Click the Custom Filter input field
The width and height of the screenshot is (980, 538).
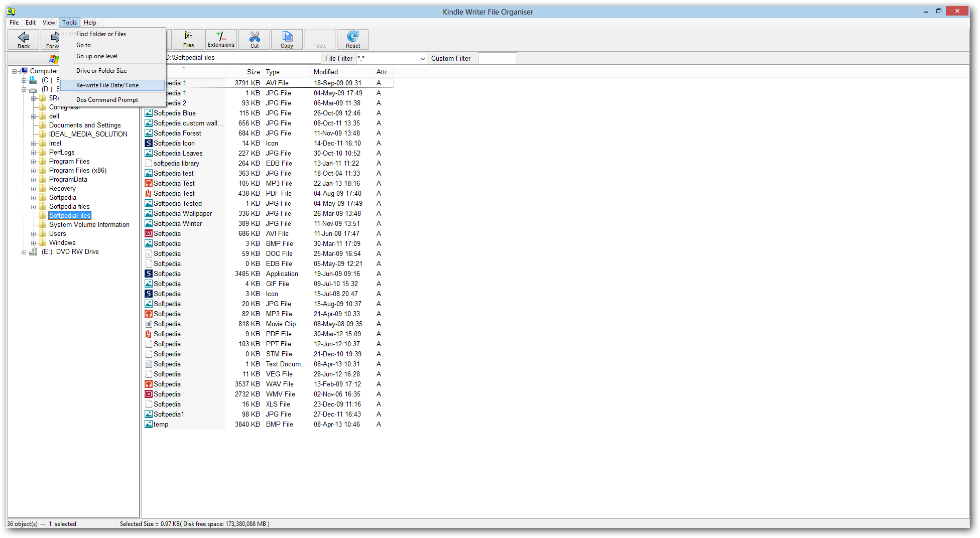click(497, 59)
